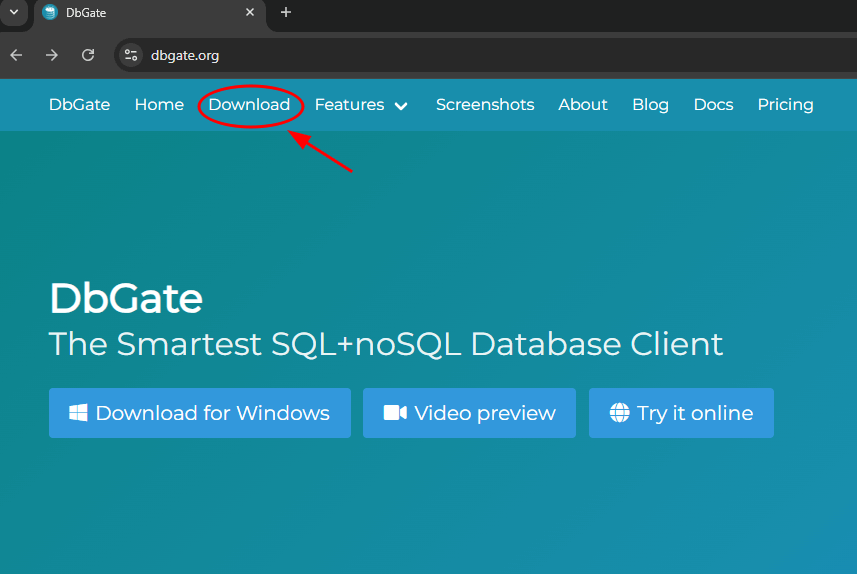Click the dbgate.org address bar
Screen dimensions: 857x574
486,55
